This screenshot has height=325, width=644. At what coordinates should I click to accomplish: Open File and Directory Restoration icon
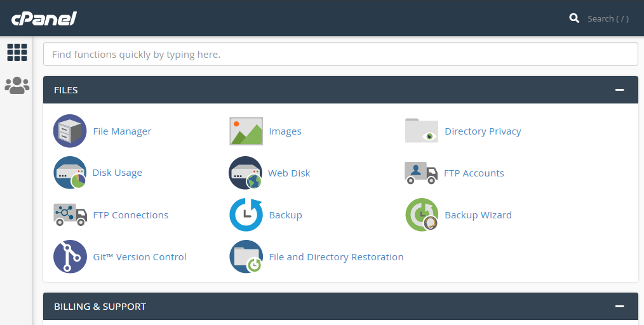246,256
